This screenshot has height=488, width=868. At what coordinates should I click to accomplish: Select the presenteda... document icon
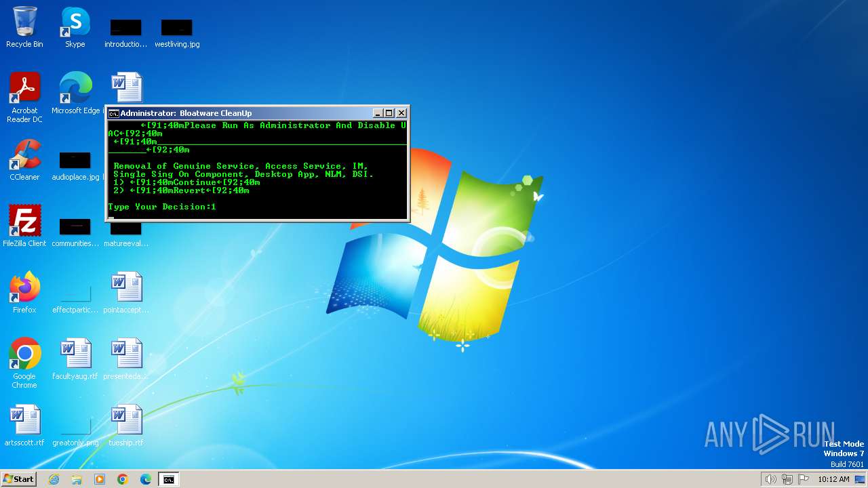[x=125, y=359]
